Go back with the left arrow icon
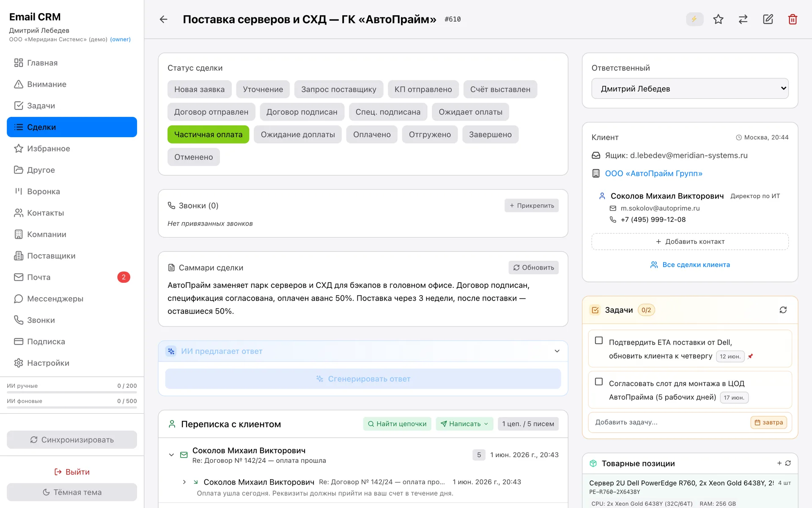This screenshot has width=812, height=508. pos(164,19)
